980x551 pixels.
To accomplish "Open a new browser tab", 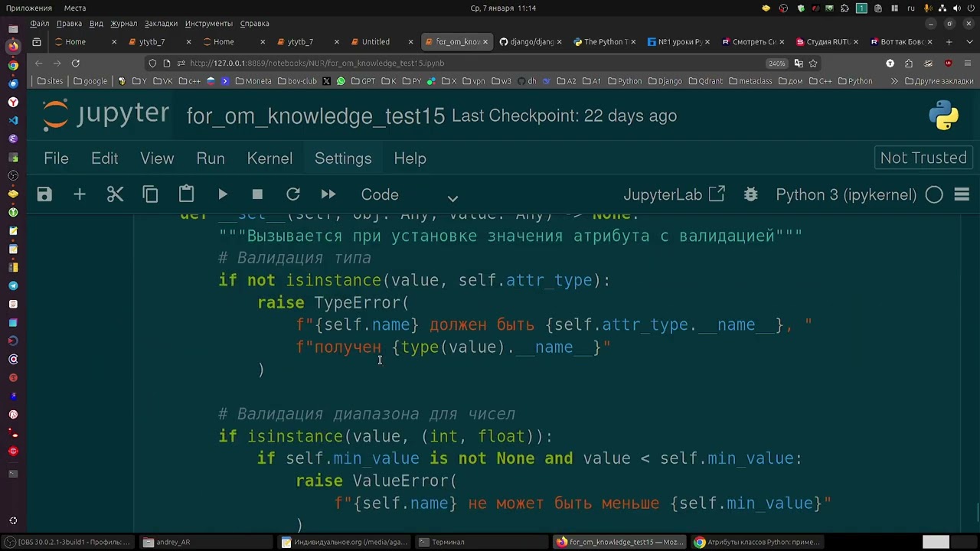I will [x=949, y=41].
